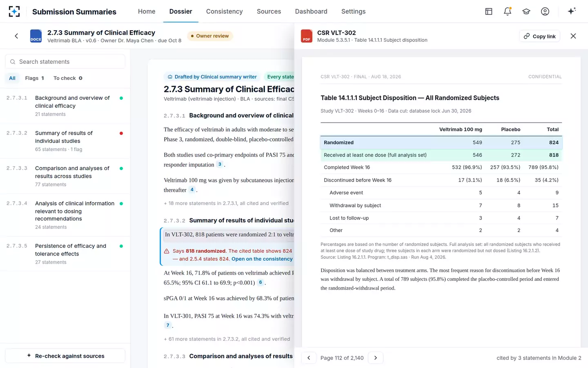Click Re-check against sources button
Screen dimensions: 588x368
point(65,356)
